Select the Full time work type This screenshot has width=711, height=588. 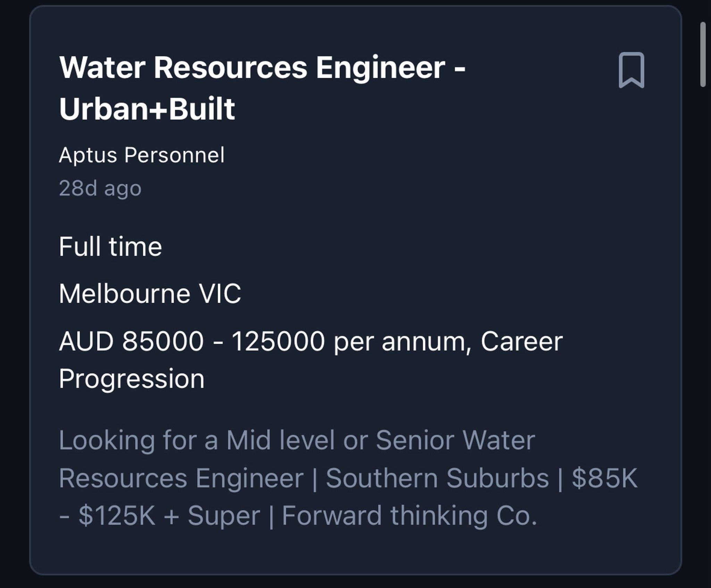pyautogui.click(x=110, y=246)
